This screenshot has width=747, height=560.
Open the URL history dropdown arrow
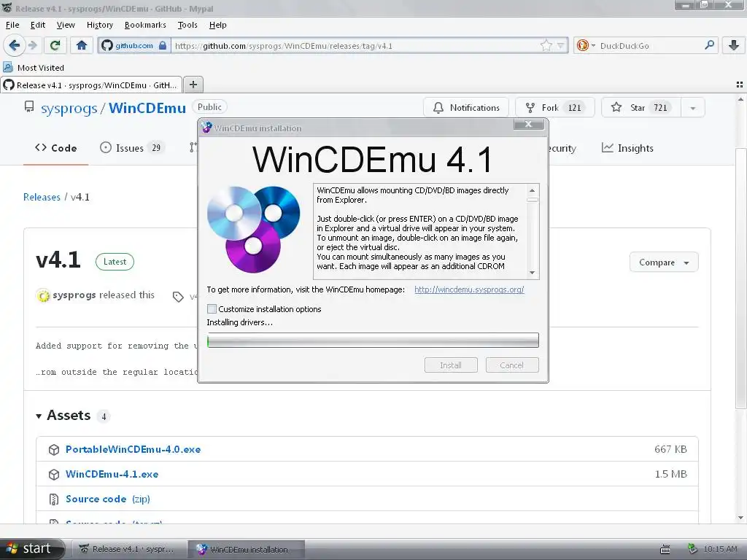point(561,46)
